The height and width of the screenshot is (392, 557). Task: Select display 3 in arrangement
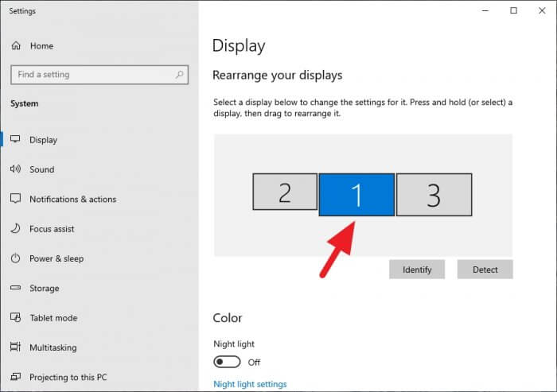(434, 195)
